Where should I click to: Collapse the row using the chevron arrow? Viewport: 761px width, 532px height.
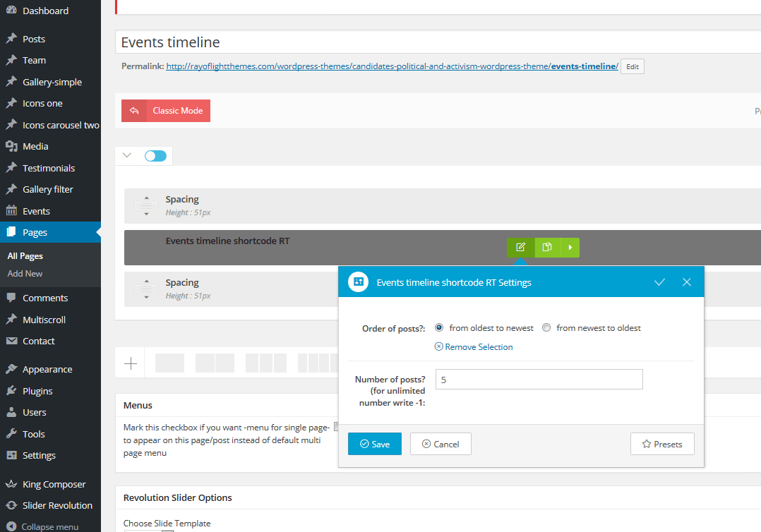click(x=127, y=155)
